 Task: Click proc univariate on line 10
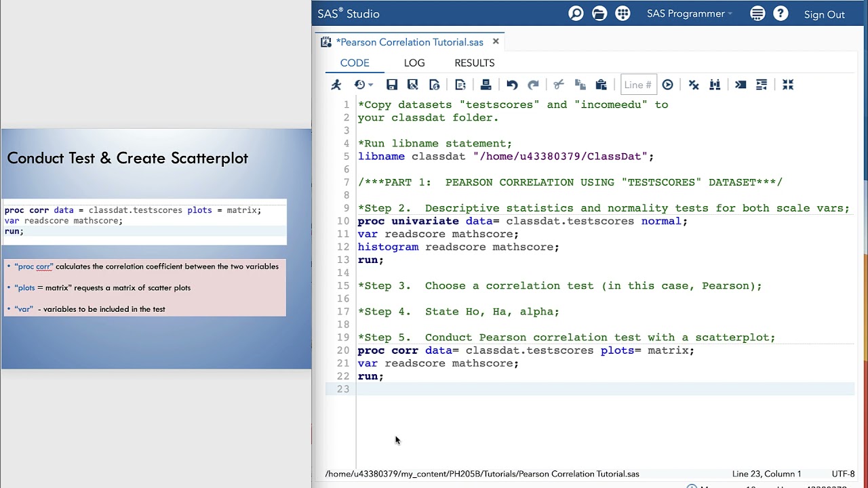(408, 221)
